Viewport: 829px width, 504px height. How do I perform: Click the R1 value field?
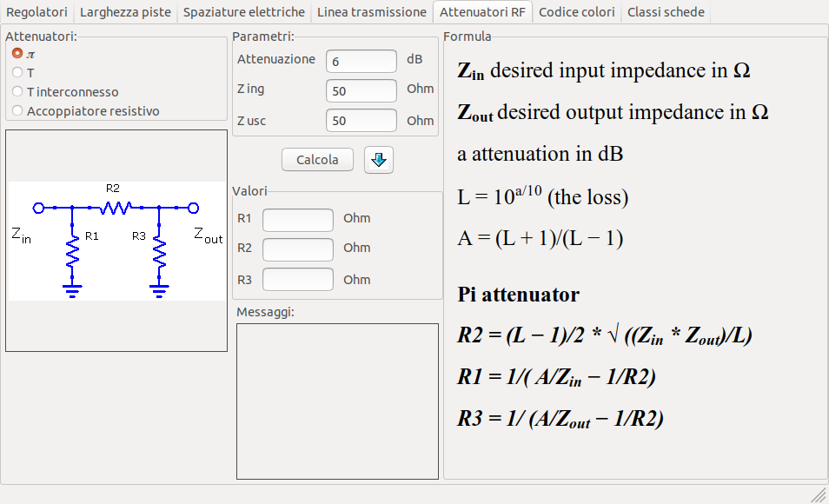298,220
